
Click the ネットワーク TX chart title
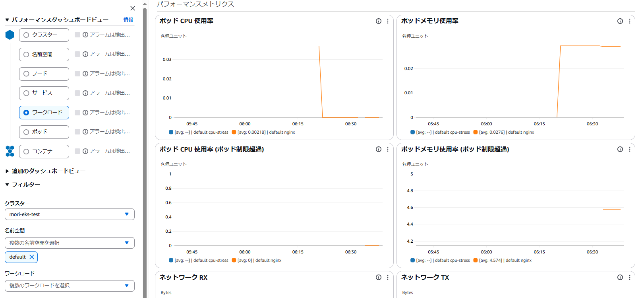tap(425, 277)
